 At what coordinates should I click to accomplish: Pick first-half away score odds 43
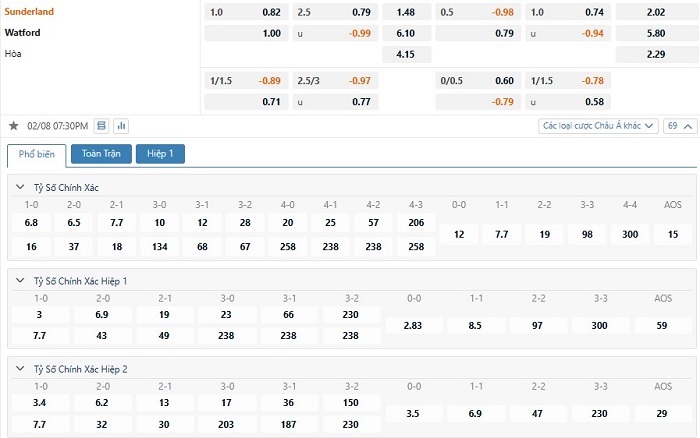pos(102,335)
